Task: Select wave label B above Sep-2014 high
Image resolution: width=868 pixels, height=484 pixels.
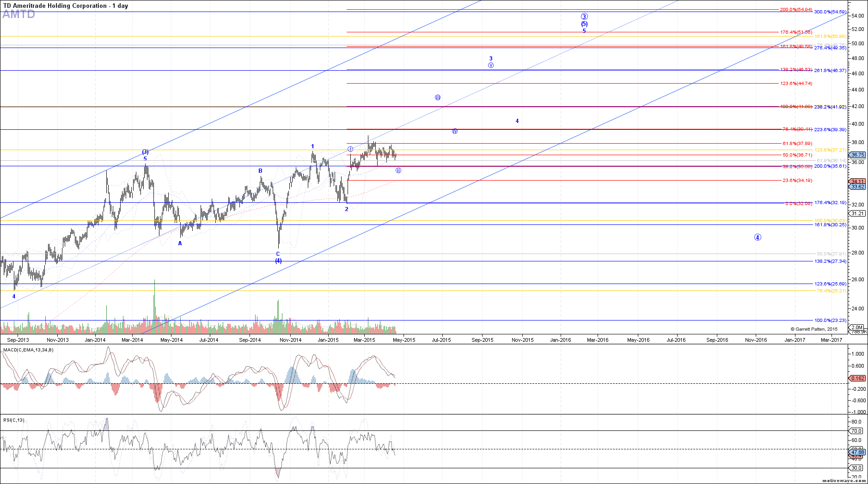Action: [x=261, y=171]
